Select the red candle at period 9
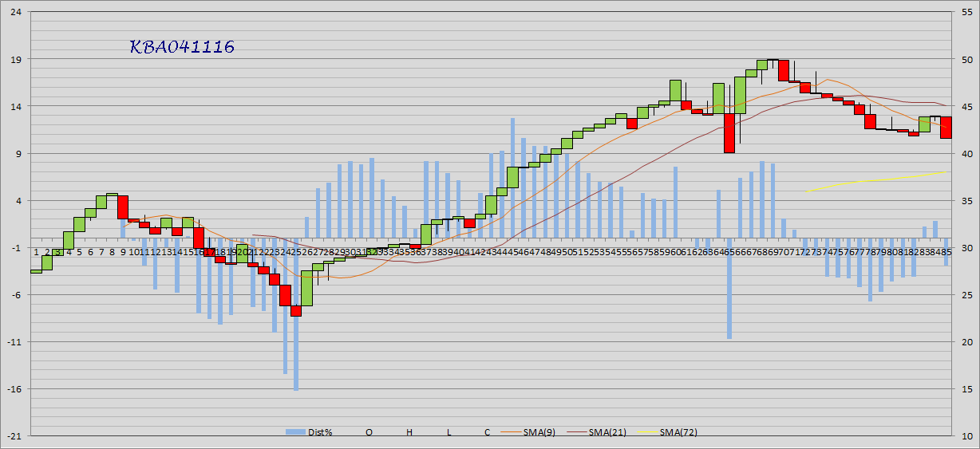980x449 pixels. coord(123,207)
